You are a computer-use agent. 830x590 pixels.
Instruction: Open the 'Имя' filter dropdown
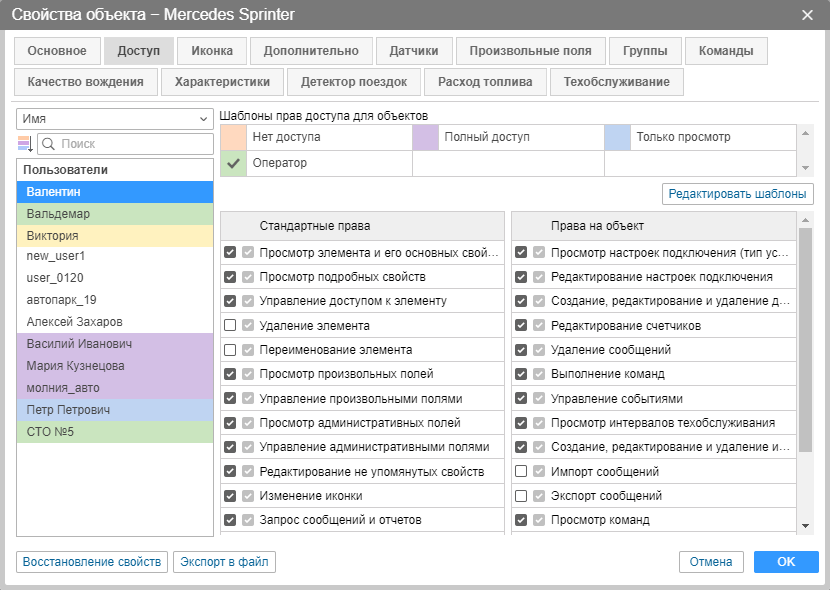[115, 118]
